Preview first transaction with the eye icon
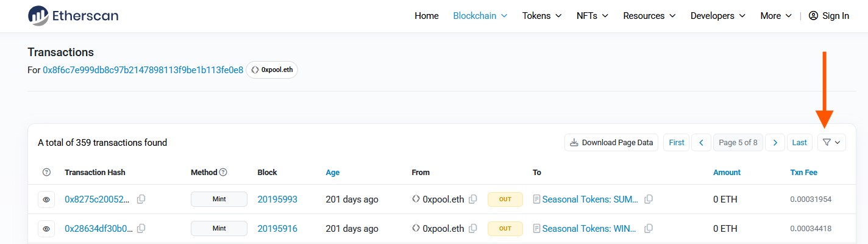The width and height of the screenshot is (868, 244). tap(47, 199)
